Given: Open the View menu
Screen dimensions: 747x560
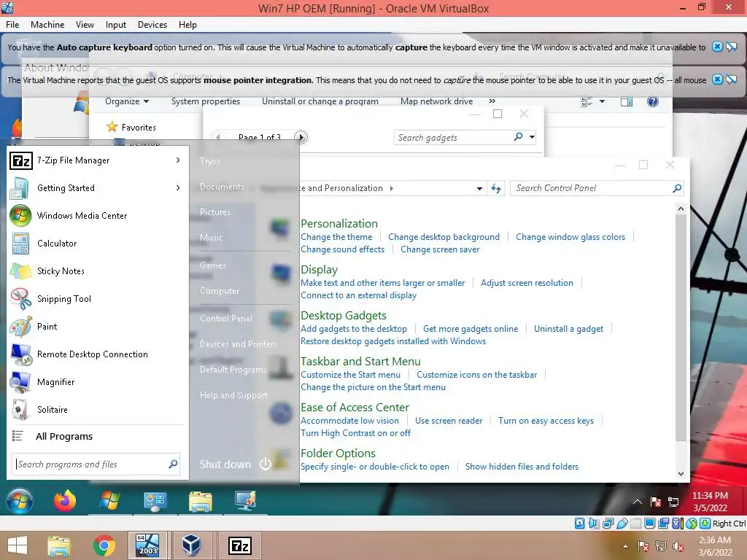Looking at the screenshot, I should click(x=85, y=25).
